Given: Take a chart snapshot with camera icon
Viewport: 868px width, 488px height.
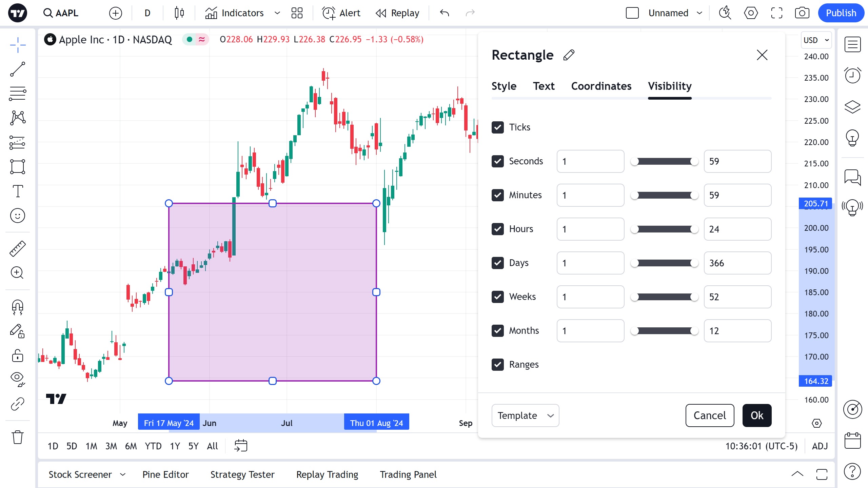Looking at the screenshot, I should [x=802, y=13].
